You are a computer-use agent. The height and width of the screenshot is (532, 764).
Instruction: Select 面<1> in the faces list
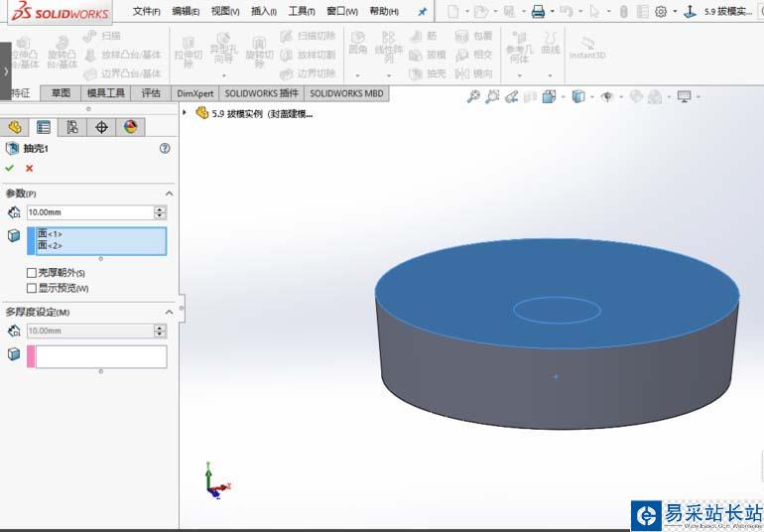pos(50,234)
